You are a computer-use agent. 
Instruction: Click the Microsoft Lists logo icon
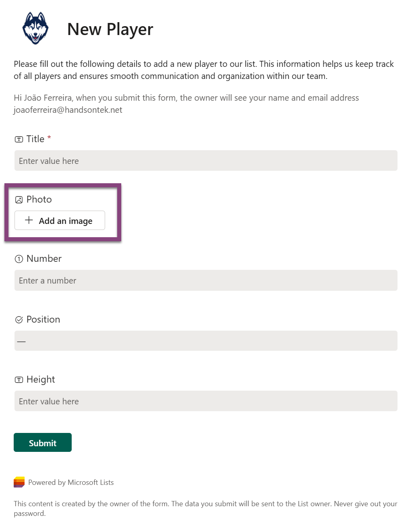pyautogui.click(x=19, y=482)
